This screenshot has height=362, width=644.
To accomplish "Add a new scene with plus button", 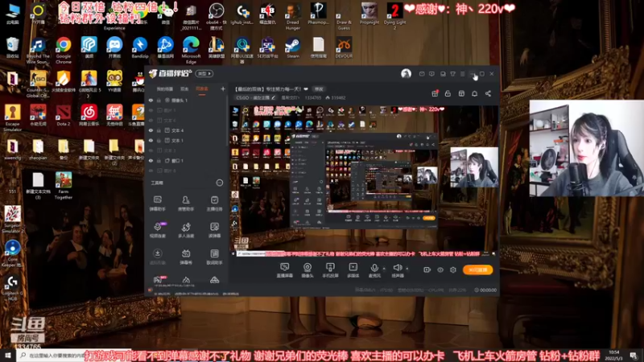I will [x=223, y=88].
